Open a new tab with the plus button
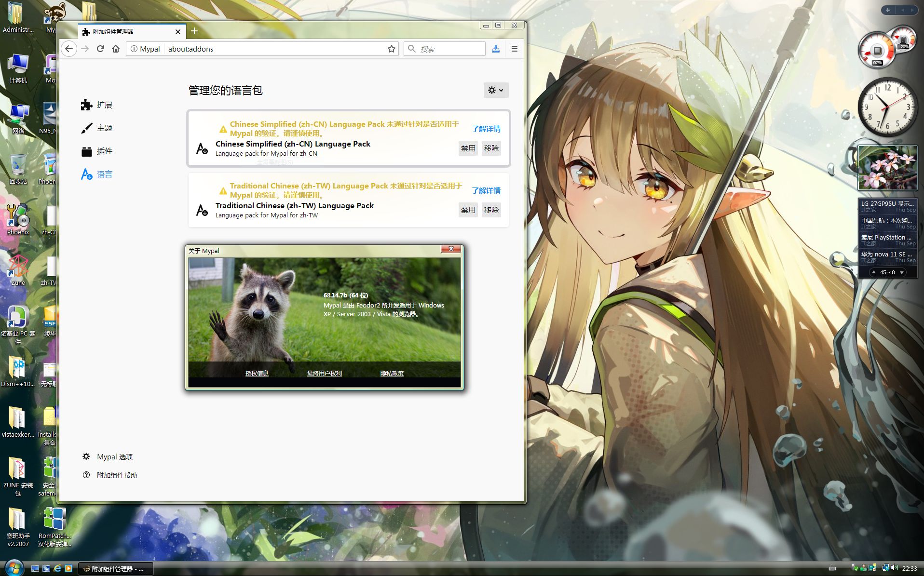 point(194,31)
